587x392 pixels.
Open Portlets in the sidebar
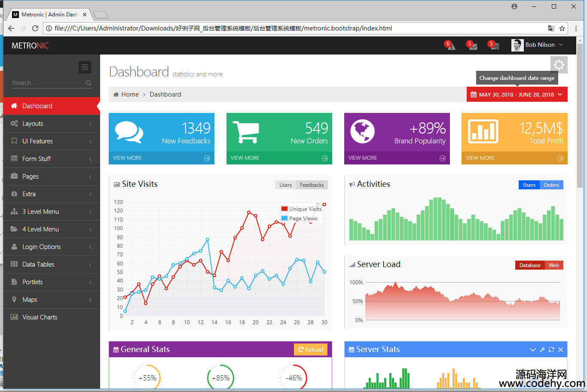coord(52,282)
